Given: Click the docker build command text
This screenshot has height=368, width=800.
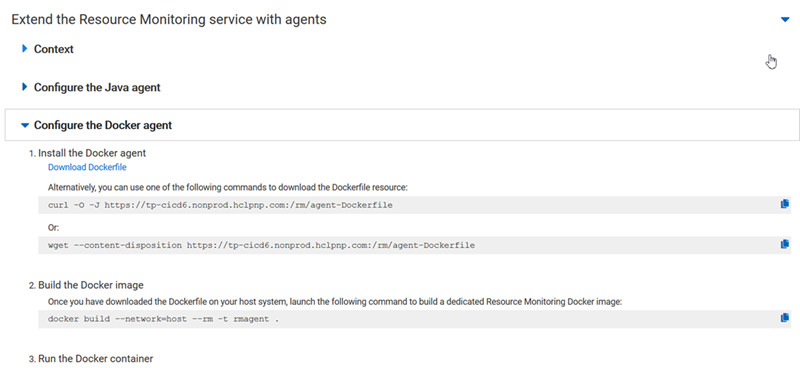Looking at the screenshot, I should (163, 319).
